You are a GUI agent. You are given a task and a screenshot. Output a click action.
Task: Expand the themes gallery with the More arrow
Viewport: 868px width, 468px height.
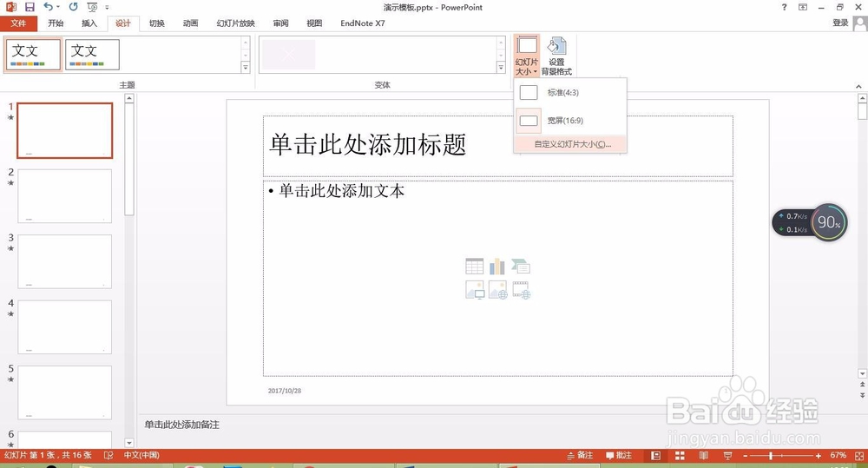pos(246,67)
